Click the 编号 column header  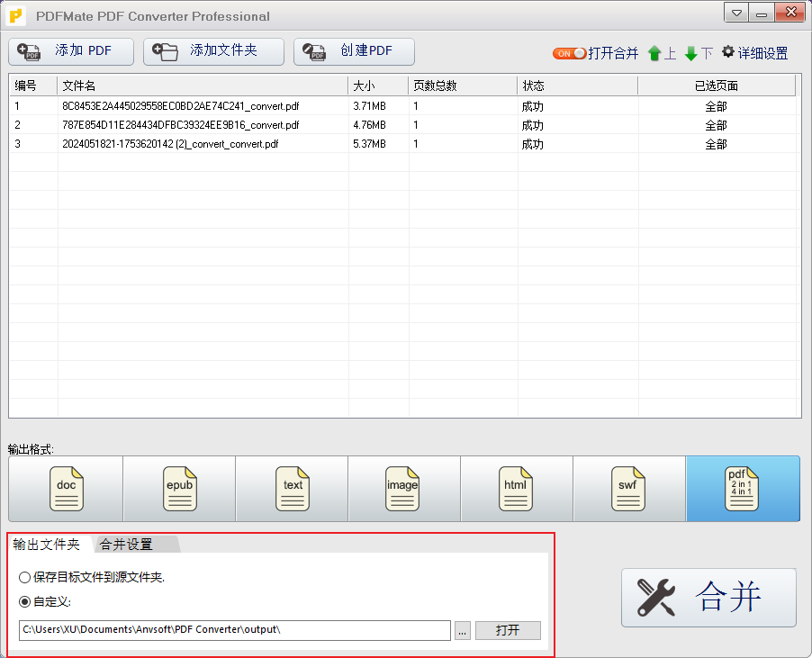(x=33, y=86)
